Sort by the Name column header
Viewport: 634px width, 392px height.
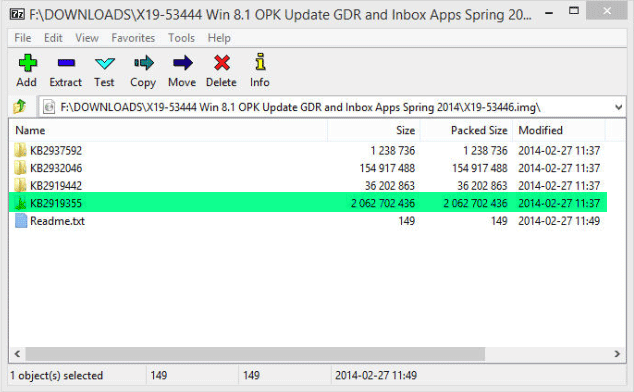point(168,130)
